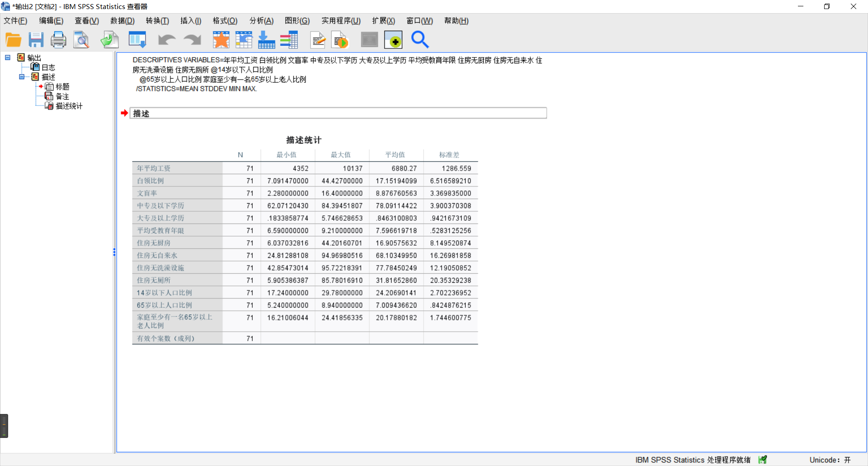Image resolution: width=868 pixels, height=466 pixels.
Task: Click the pane splitter handle dots
Action: tap(114, 252)
